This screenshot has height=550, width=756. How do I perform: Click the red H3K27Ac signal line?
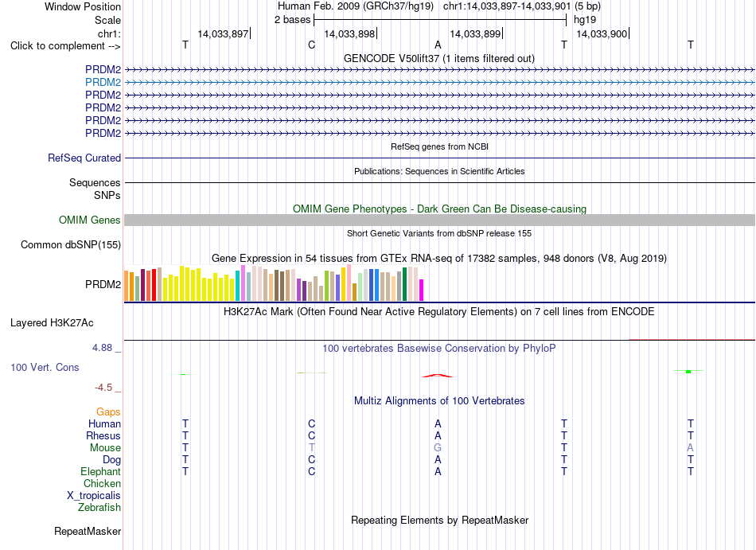[692, 339]
